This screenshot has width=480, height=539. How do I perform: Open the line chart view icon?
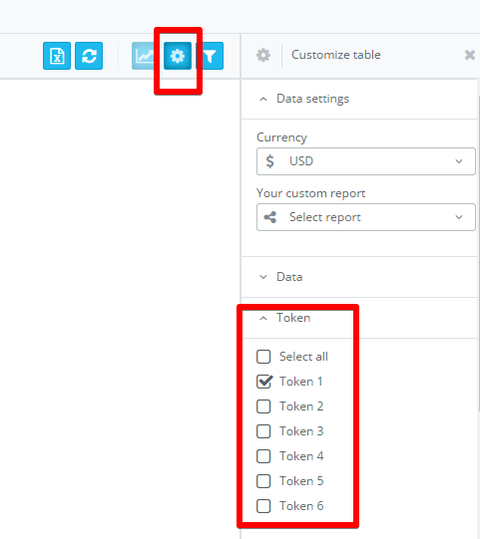pos(144,56)
